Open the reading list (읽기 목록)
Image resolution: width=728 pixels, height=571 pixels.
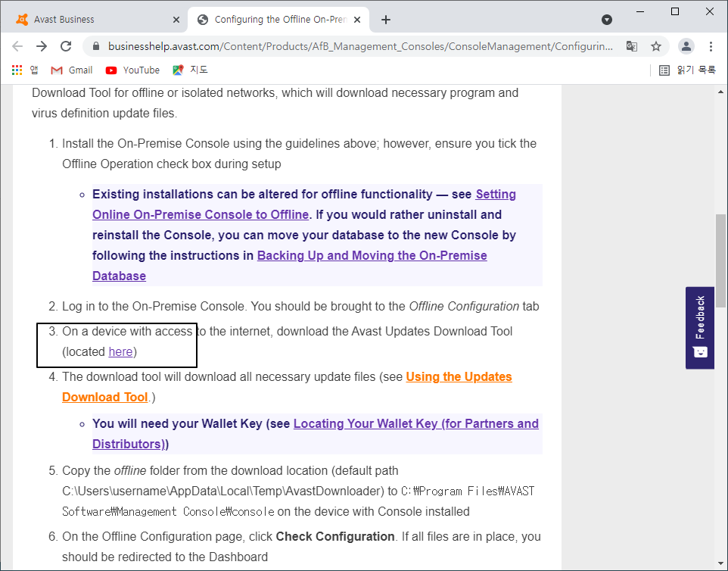[x=688, y=70]
